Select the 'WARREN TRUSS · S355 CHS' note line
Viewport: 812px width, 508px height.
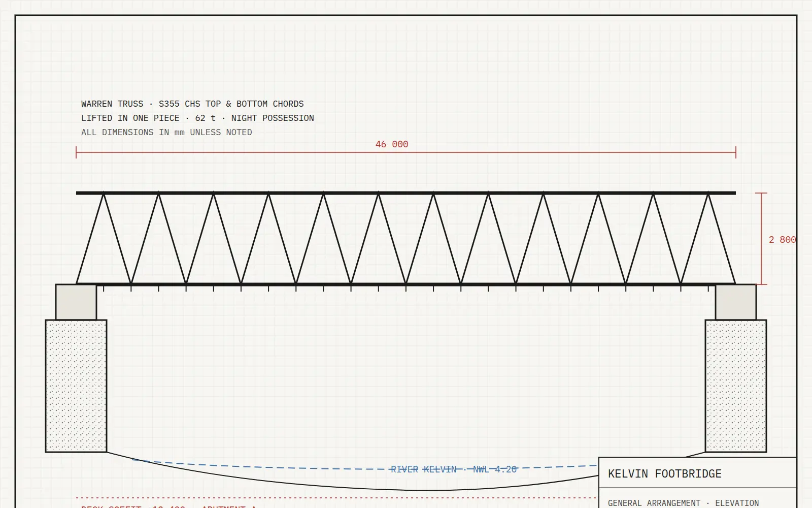pyautogui.click(x=192, y=104)
